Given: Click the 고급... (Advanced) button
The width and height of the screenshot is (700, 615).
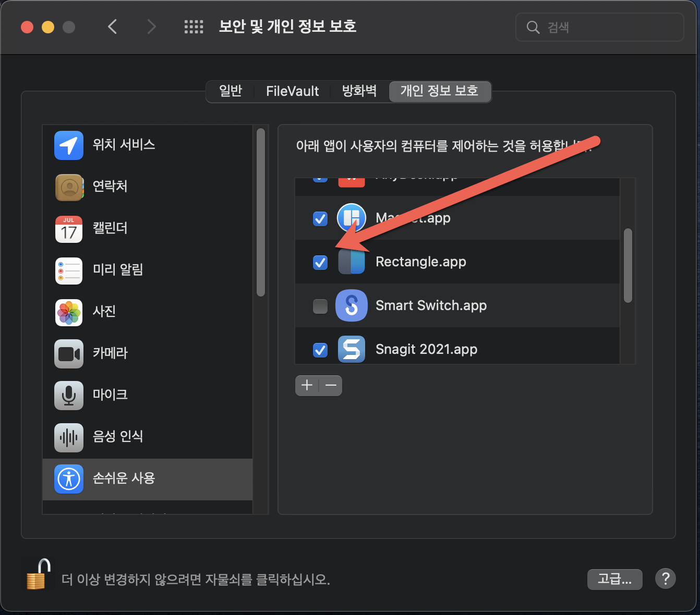Looking at the screenshot, I should pyautogui.click(x=614, y=579).
